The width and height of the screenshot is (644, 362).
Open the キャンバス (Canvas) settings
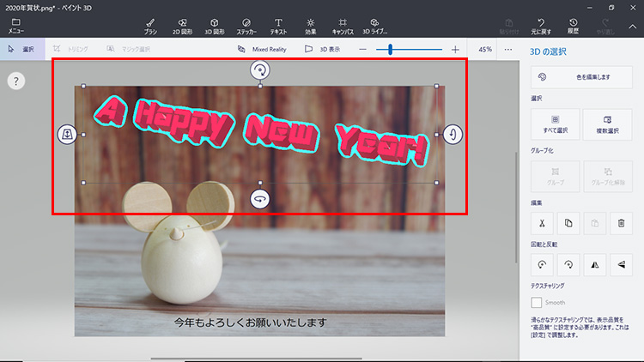tap(343, 25)
